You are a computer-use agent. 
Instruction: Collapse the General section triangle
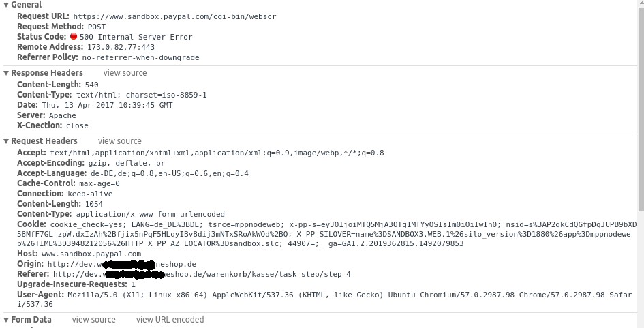tap(6, 5)
